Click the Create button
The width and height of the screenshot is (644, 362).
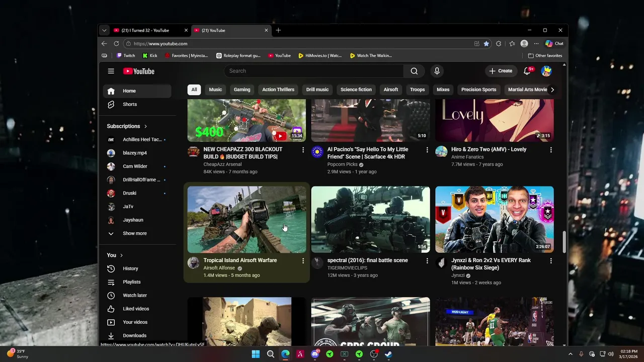click(501, 71)
